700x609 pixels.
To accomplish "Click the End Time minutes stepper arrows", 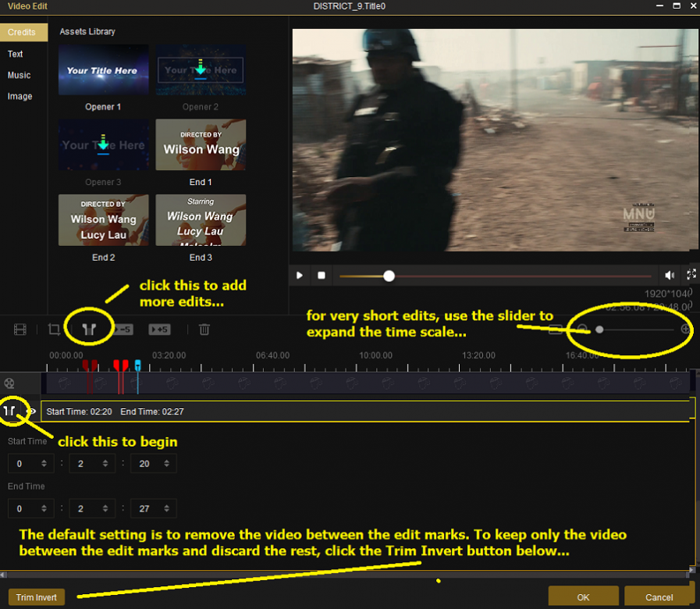I will pyautogui.click(x=105, y=508).
